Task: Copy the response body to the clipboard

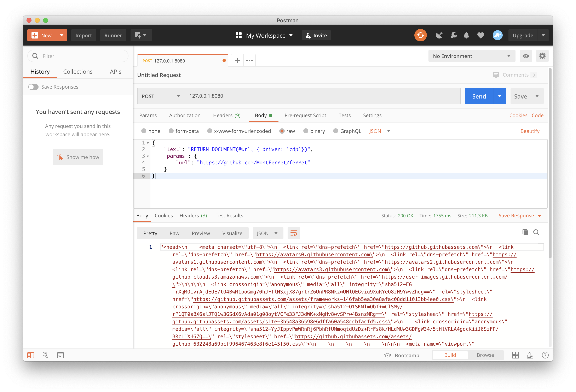Action: (525, 232)
